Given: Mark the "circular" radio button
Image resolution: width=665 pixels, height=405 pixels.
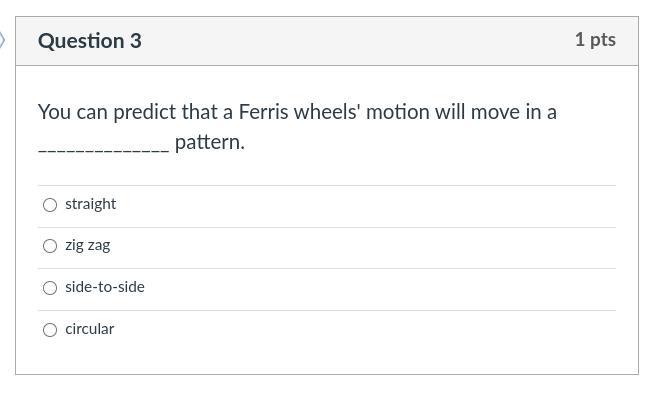Looking at the screenshot, I should point(50,330).
